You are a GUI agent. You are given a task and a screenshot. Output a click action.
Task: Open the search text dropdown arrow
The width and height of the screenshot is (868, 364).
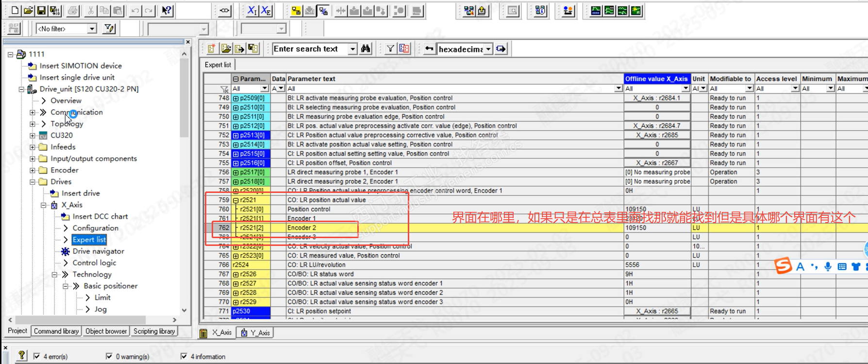click(x=353, y=49)
